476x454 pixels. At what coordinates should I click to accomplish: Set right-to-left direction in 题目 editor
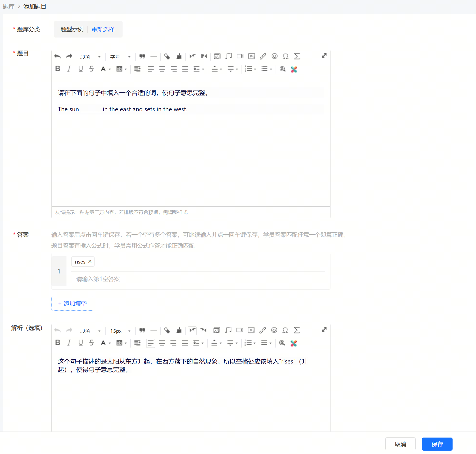(x=204, y=56)
